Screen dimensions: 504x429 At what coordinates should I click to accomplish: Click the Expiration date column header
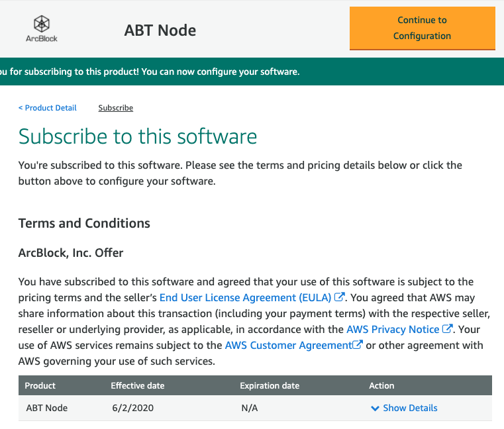tap(270, 385)
